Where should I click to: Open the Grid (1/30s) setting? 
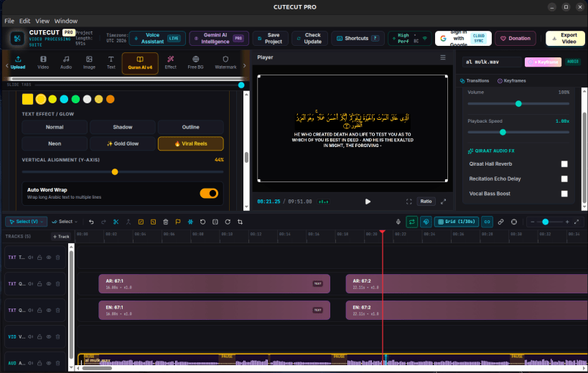[457, 222]
